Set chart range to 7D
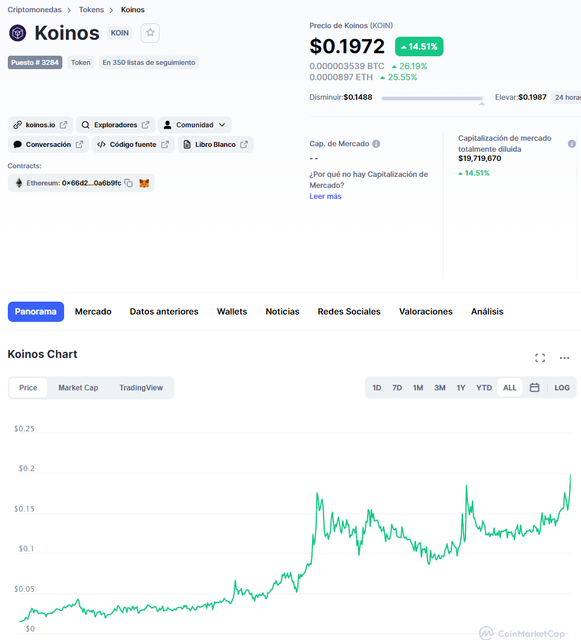 [x=397, y=388]
